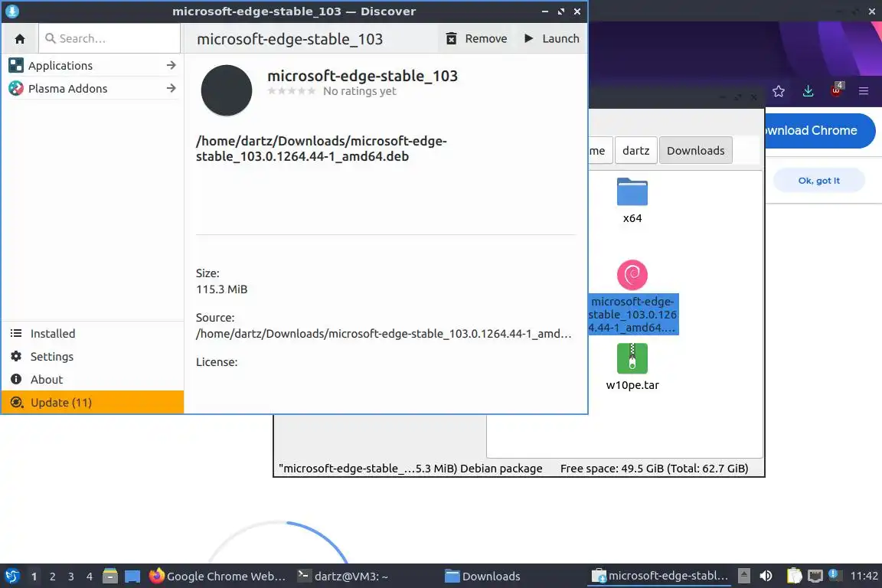Open the start menu icon in taskbar
Screen dimensions: 882x588
coord(12,577)
